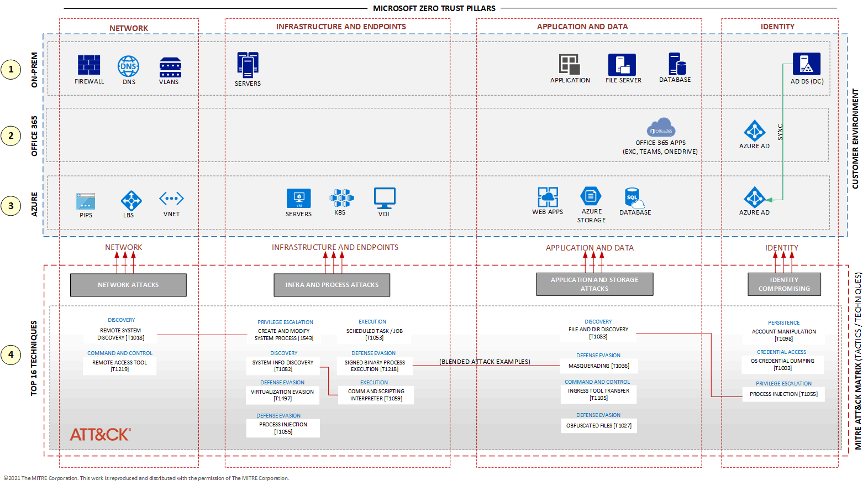The height and width of the screenshot is (485, 868).
Task: Click the Network Attacks box
Action: tap(128, 285)
